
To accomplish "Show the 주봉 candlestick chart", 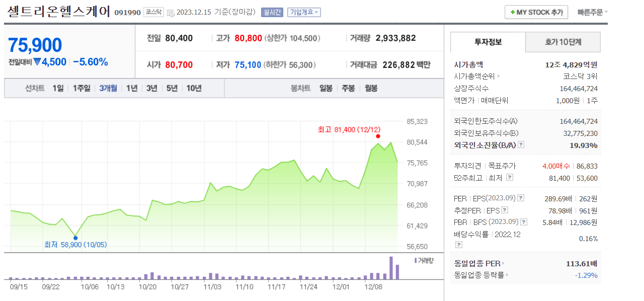I will [348, 88].
